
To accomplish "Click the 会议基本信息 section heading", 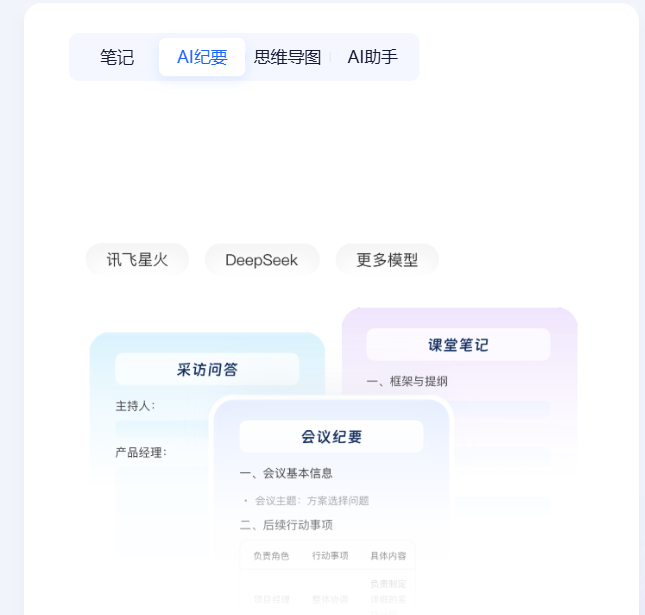I will click(x=286, y=473).
